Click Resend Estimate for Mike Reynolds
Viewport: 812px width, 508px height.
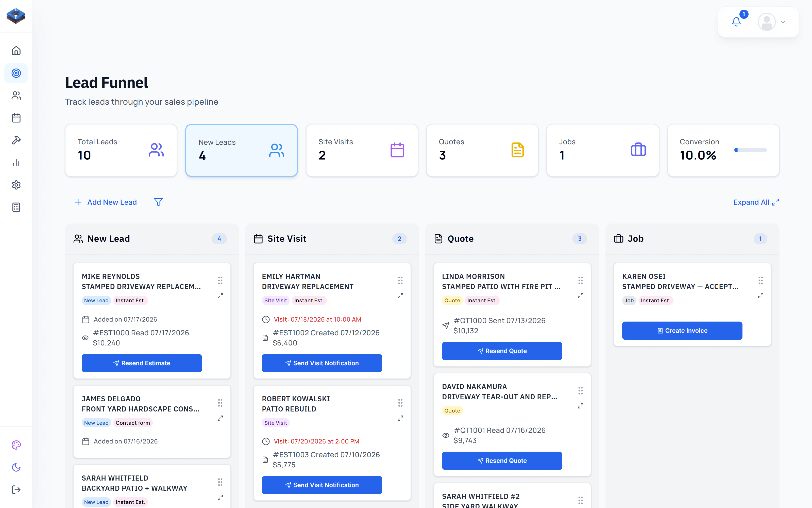[x=142, y=363]
